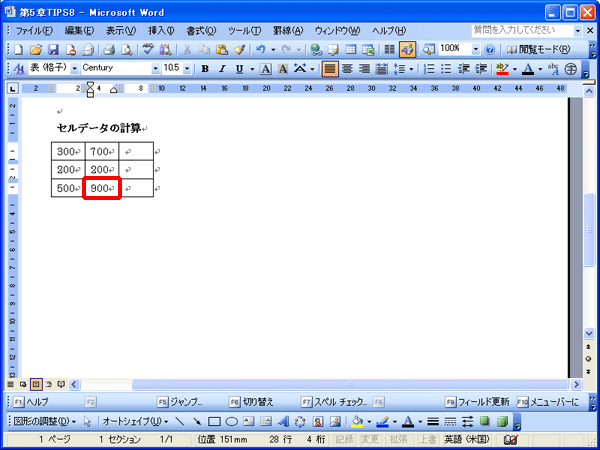Open Print Preview

(126, 49)
